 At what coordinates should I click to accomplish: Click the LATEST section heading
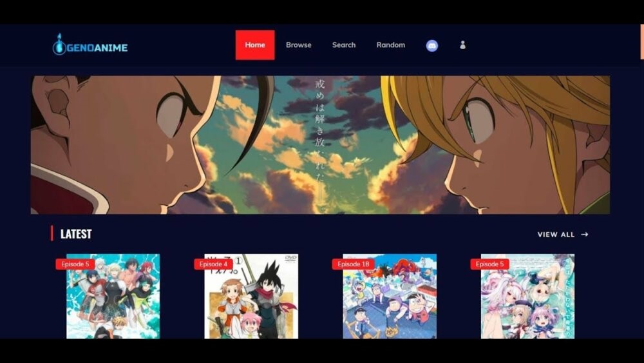[76, 234]
